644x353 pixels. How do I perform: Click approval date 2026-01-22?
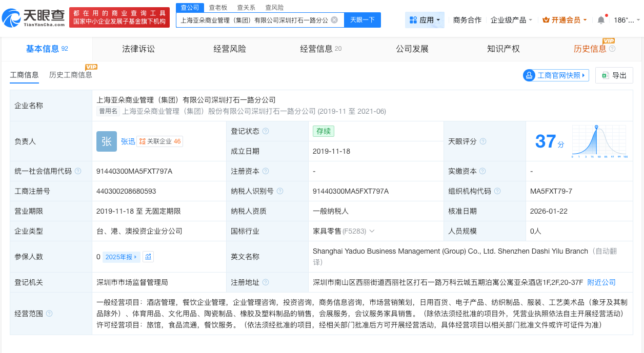550,211
